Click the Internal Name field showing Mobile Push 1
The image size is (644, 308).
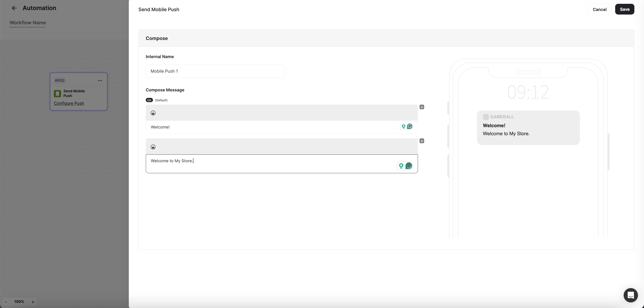215,71
